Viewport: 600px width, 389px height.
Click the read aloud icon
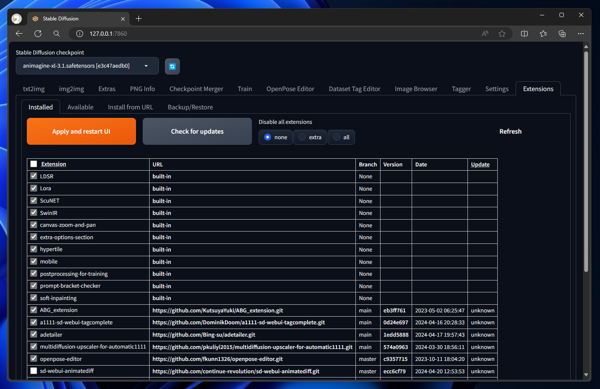(x=485, y=34)
